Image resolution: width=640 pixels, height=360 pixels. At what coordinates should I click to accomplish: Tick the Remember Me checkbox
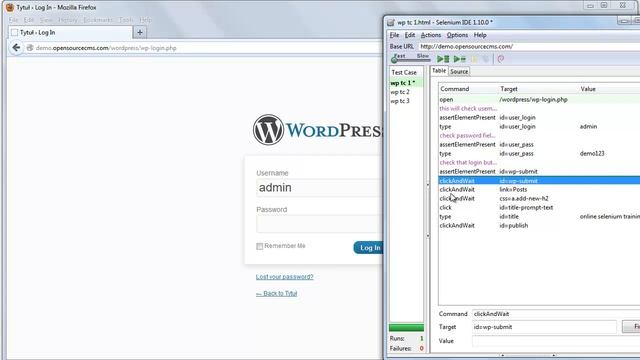pos(260,246)
